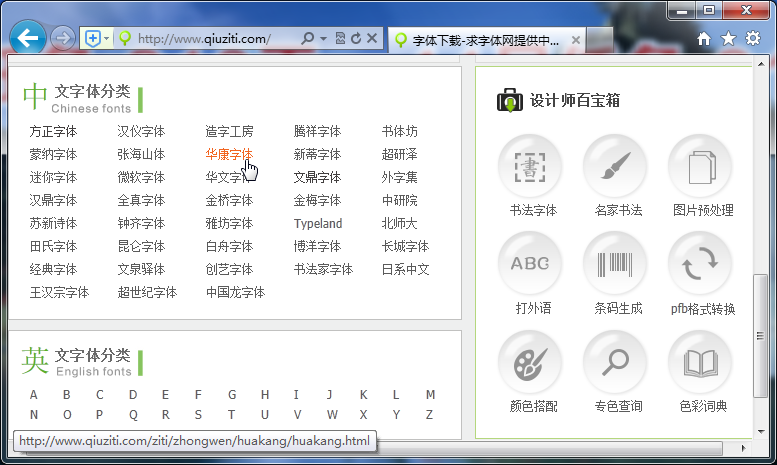Select the qiuziti.com address field
Viewport: 777px width, 465px height.
point(204,38)
